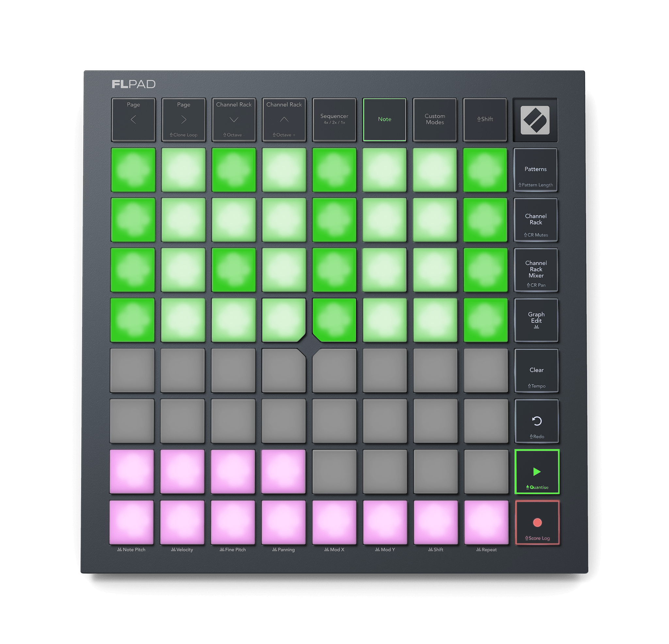The width and height of the screenshot is (669, 644).
Task: Toggle the Shift button beside Custom Modes
Action: coord(485,120)
